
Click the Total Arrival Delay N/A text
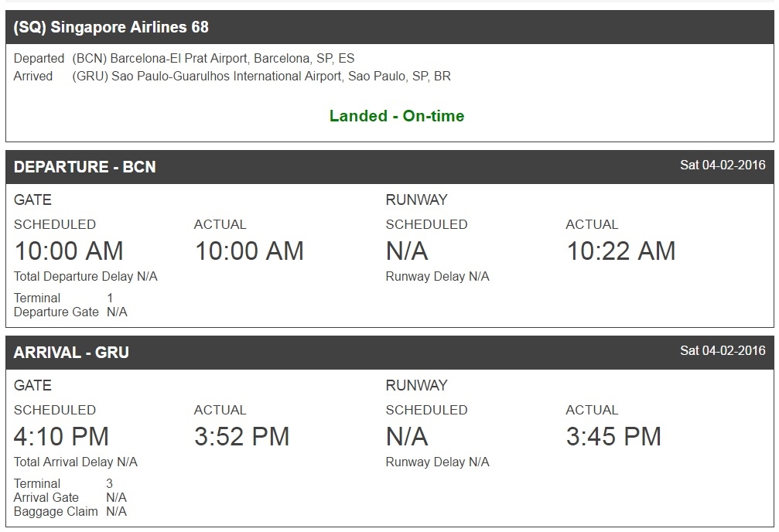[x=76, y=462]
